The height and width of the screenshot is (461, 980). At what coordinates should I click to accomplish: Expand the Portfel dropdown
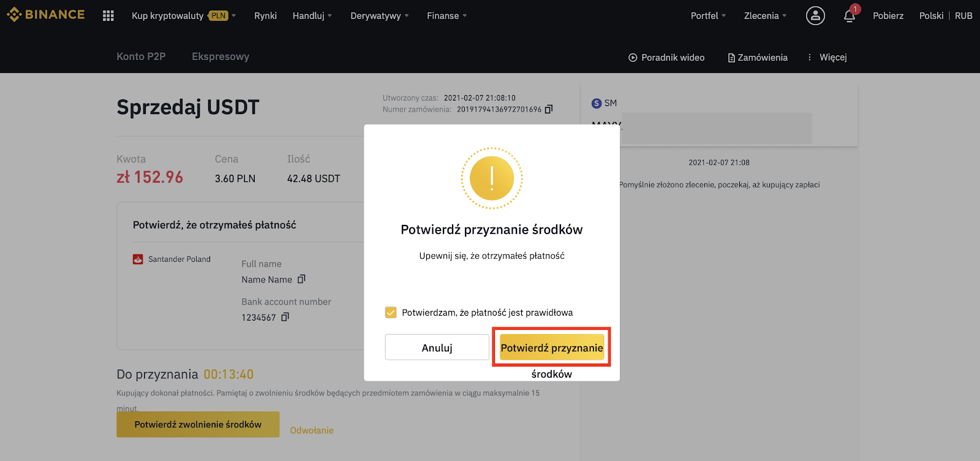click(x=709, y=16)
